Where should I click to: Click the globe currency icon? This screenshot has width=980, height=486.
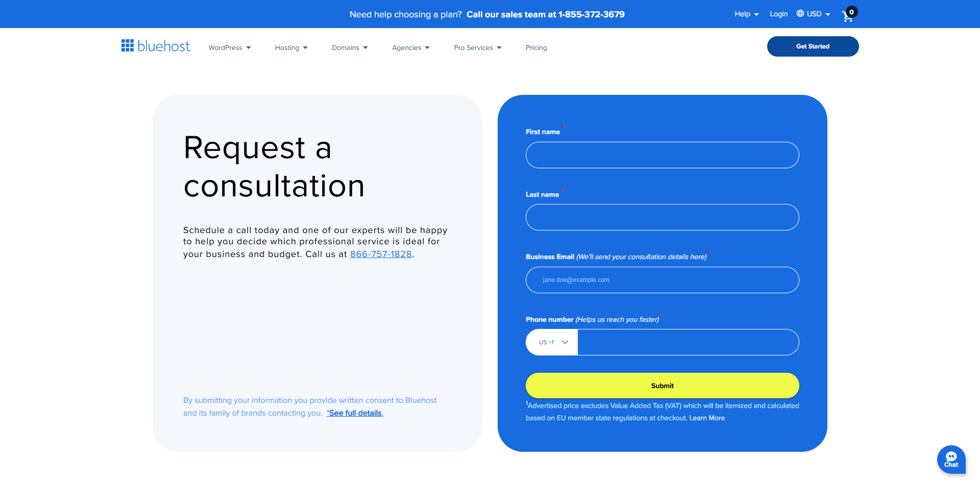799,14
